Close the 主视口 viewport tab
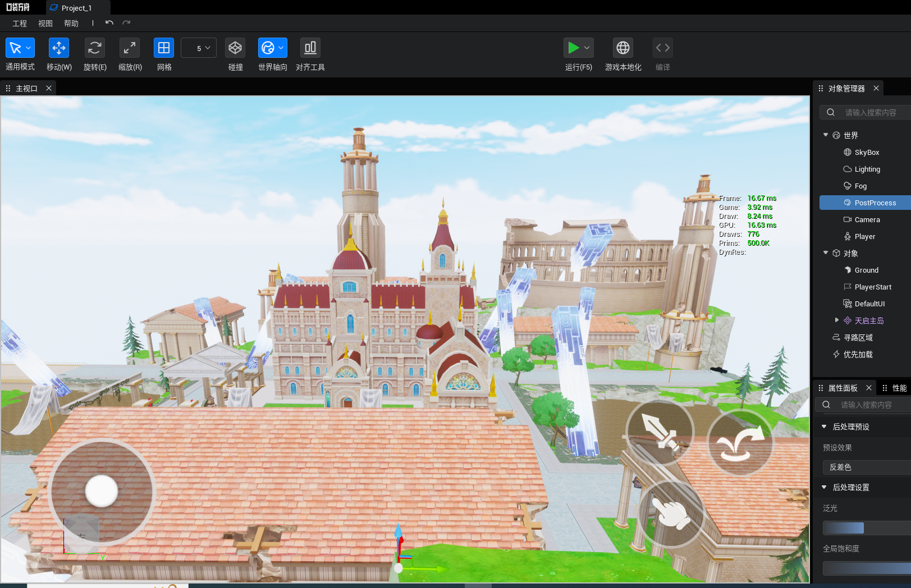The width and height of the screenshot is (911, 588). [x=49, y=88]
